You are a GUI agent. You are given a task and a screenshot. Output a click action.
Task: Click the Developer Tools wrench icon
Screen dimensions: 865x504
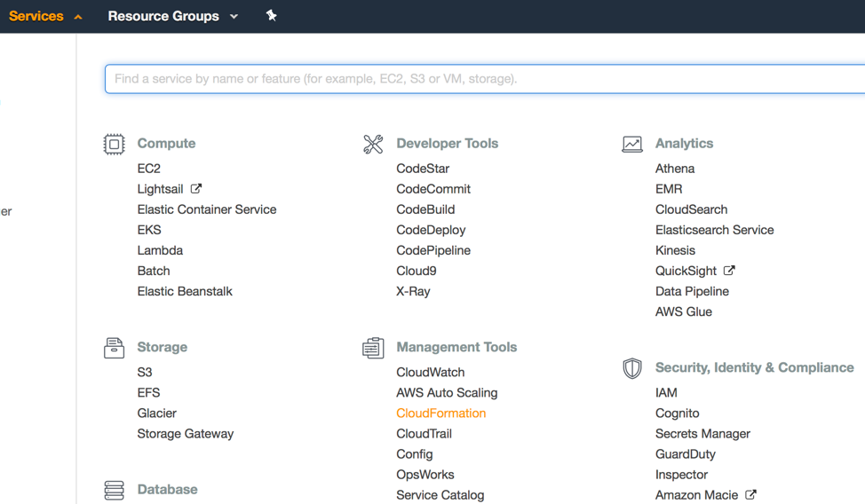tap(373, 144)
